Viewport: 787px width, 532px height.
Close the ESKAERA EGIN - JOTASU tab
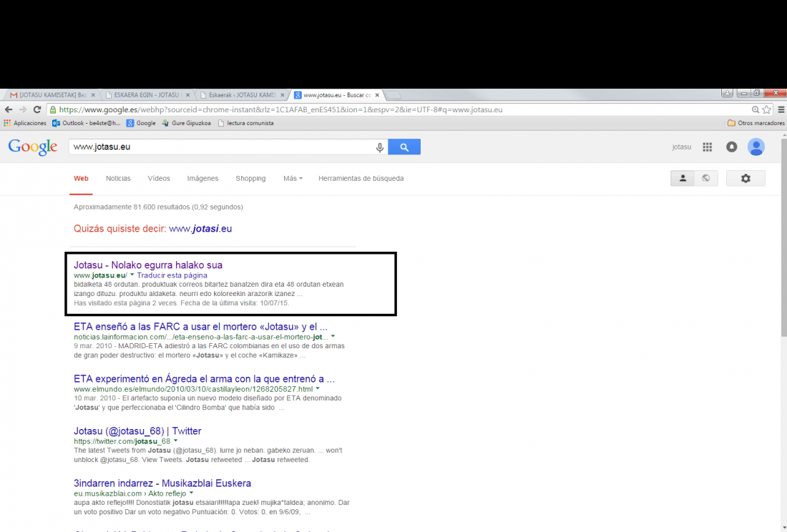[187, 95]
